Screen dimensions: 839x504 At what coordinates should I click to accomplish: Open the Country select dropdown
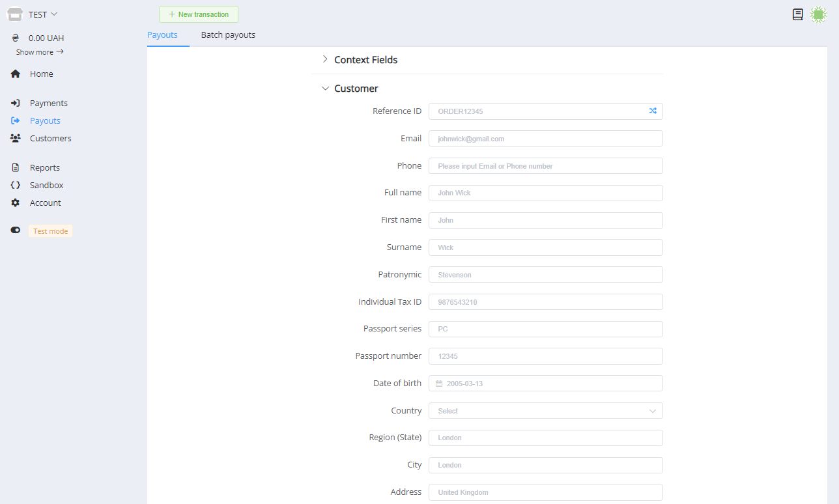click(545, 411)
